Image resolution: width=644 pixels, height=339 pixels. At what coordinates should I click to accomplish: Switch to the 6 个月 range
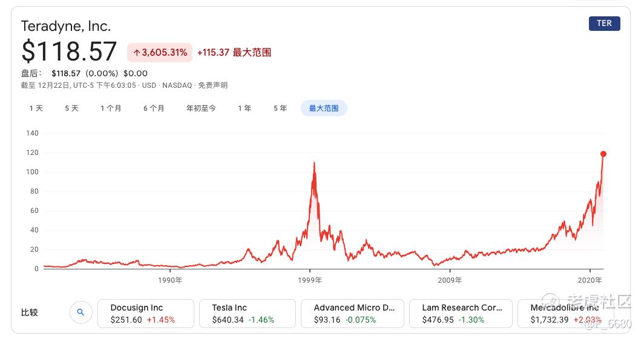pos(154,108)
